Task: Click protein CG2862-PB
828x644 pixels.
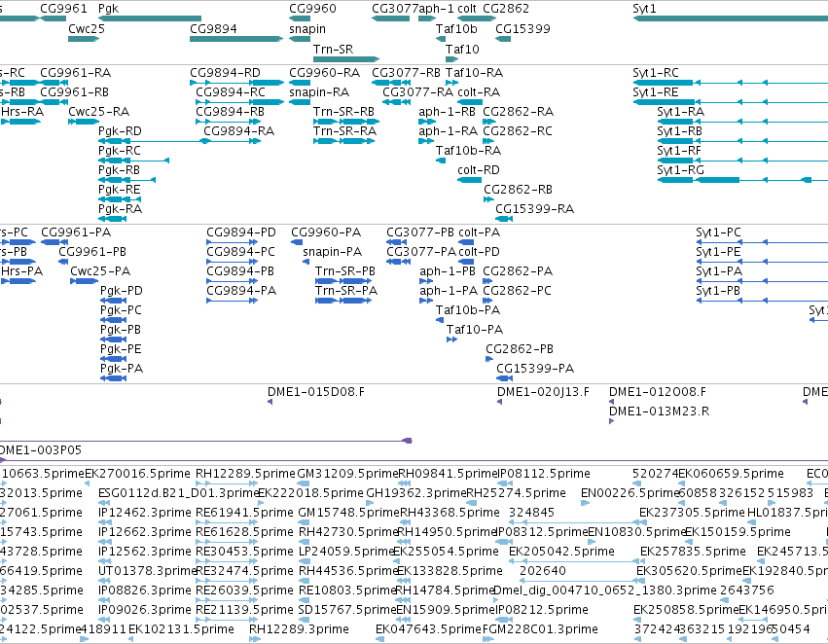Action: coord(520,349)
